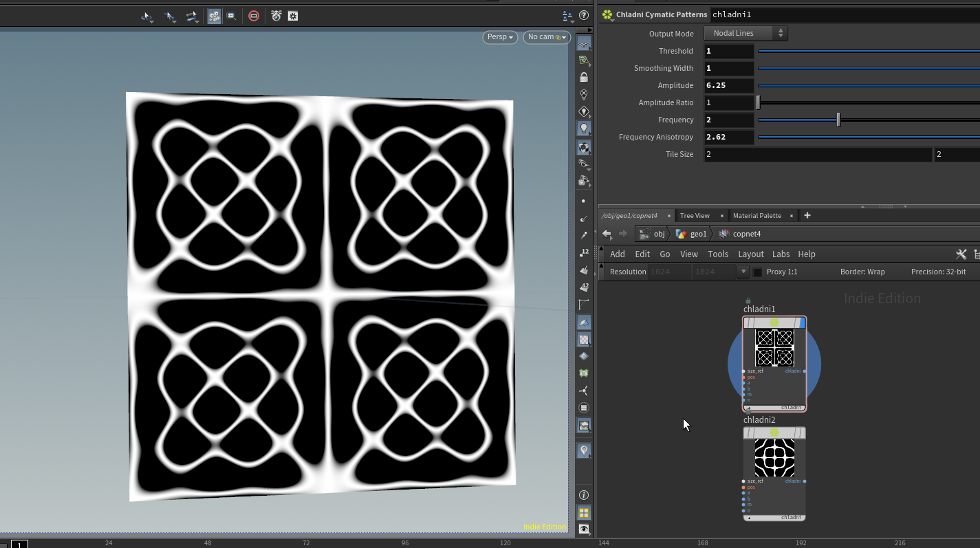The image size is (980, 548).
Task: Toggle the display flag on the chladni1 node
Action: tap(803, 323)
